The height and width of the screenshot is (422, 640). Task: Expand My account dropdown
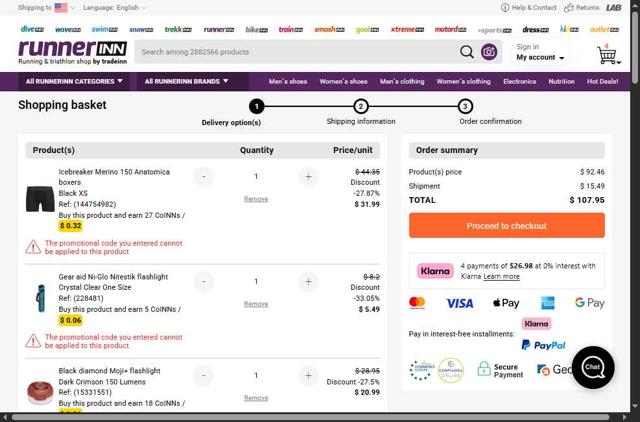tap(540, 58)
